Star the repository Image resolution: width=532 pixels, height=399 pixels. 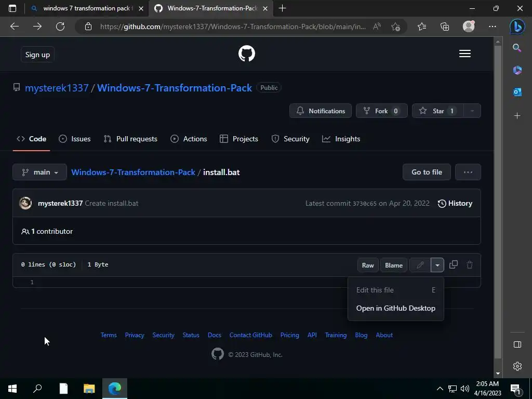437,111
